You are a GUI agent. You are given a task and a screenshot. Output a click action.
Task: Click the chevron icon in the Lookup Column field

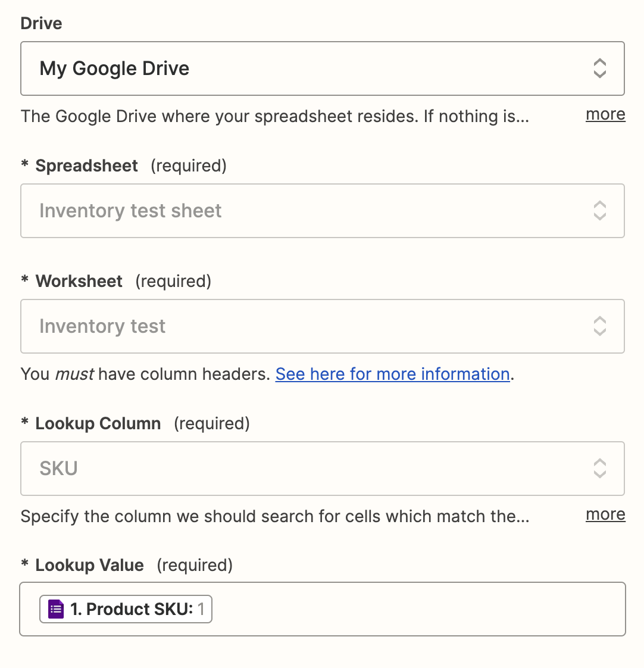pos(599,469)
